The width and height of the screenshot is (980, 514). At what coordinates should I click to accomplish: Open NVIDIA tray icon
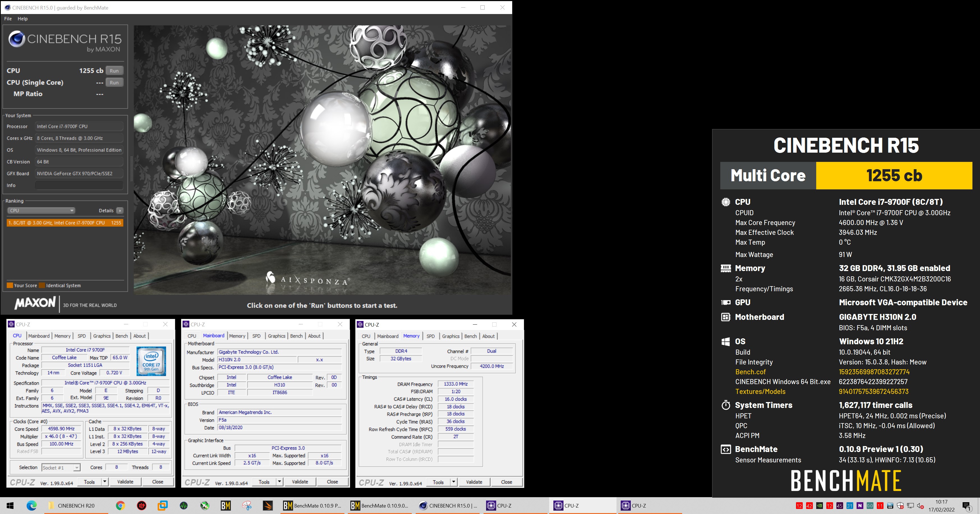coord(820,506)
